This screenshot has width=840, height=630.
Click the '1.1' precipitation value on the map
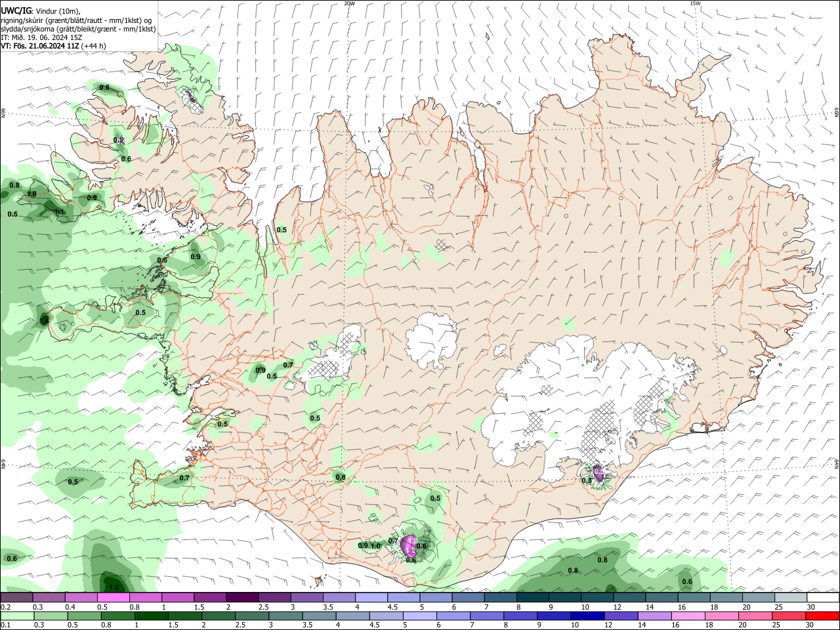coord(59,212)
